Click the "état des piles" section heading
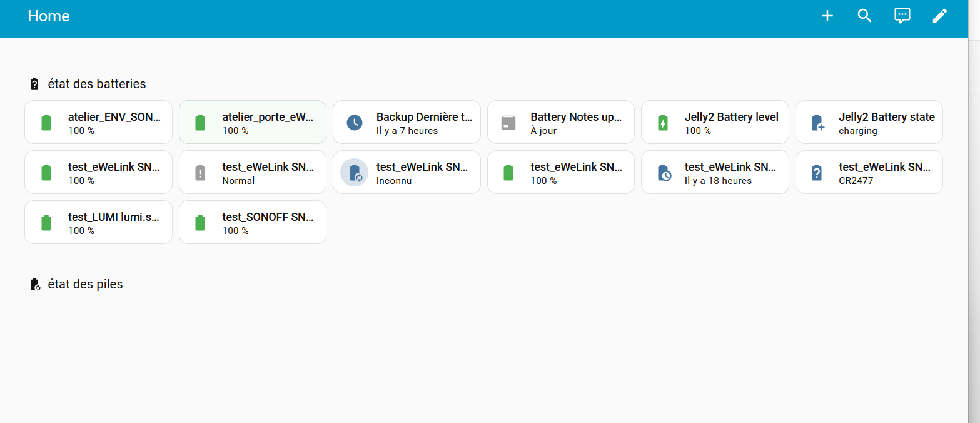The width and height of the screenshot is (980, 423). [x=85, y=284]
